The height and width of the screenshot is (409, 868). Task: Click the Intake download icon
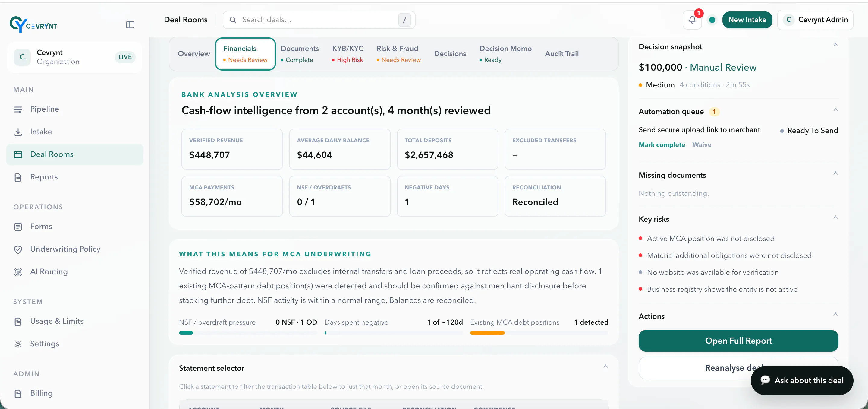point(18,132)
